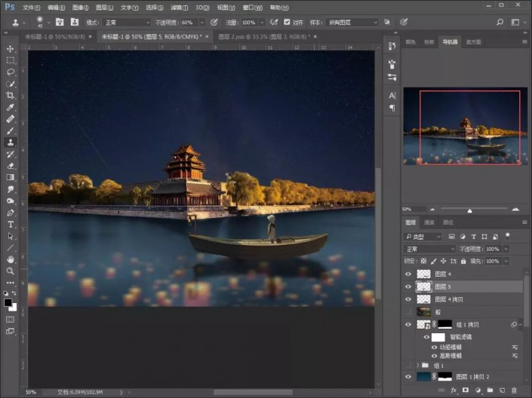Hide the 图层 4 layer
This screenshot has height=398, width=532.
pos(408,274)
